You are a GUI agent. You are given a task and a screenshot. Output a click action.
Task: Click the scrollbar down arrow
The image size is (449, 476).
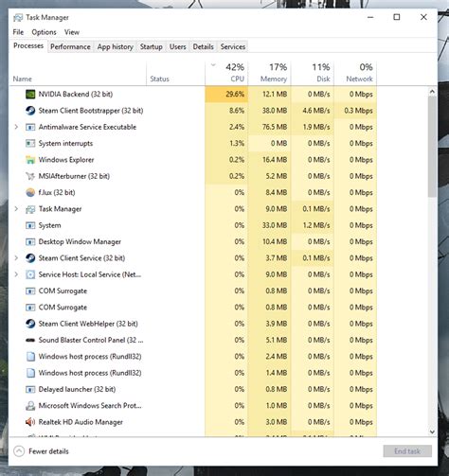tap(432, 432)
